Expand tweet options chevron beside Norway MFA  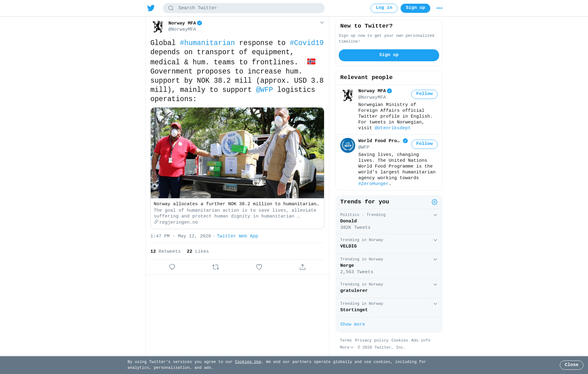pos(322,23)
